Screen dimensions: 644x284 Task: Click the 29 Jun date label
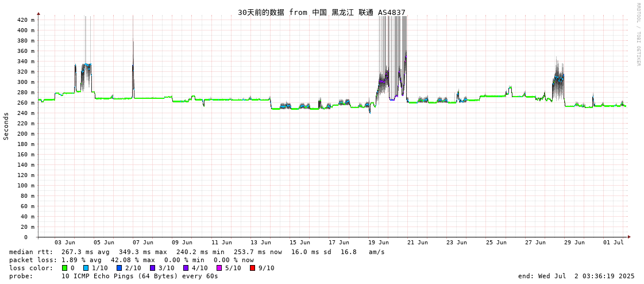[574, 243]
